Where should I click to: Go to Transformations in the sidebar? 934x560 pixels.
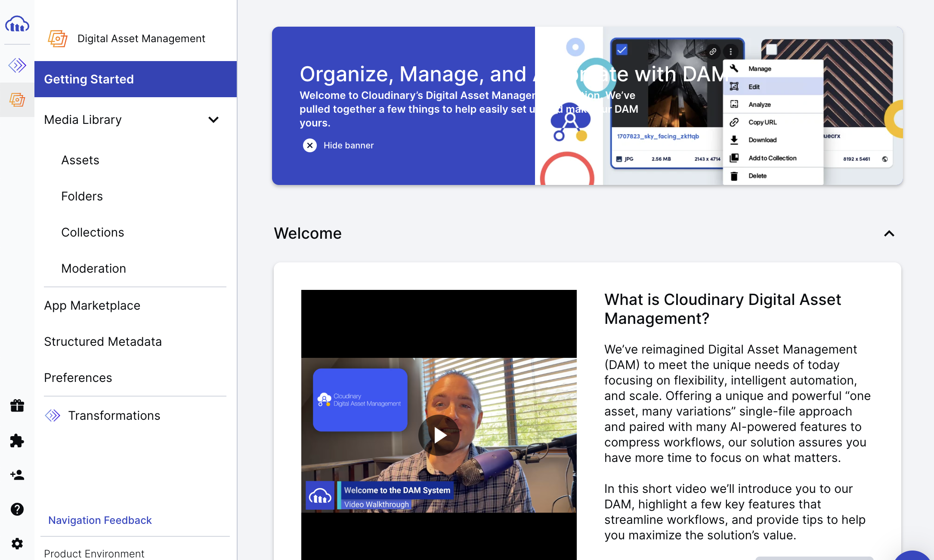(114, 415)
